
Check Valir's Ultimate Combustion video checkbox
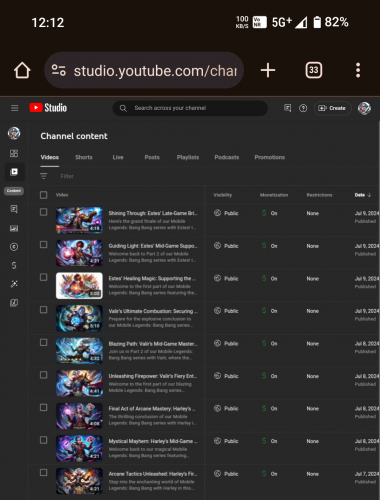43,310
